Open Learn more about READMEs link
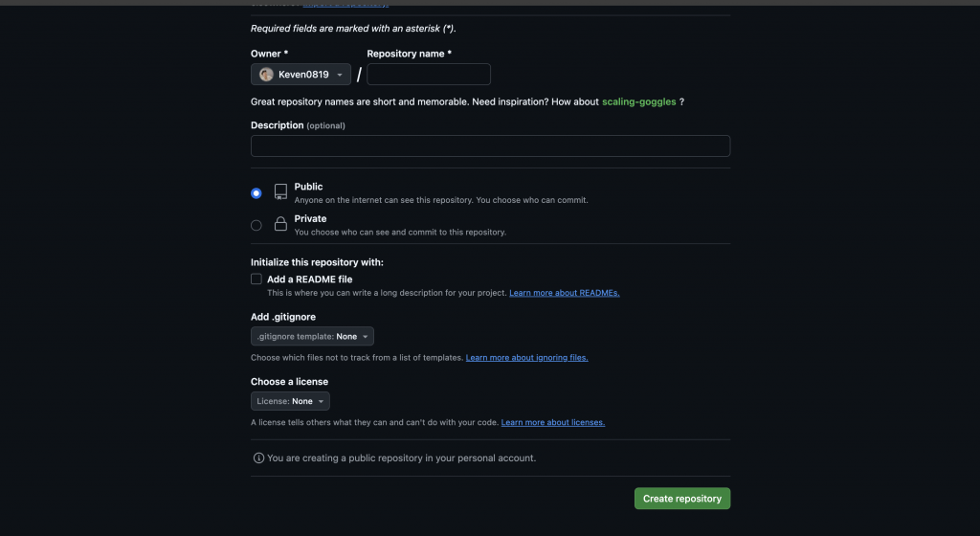 [565, 293]
